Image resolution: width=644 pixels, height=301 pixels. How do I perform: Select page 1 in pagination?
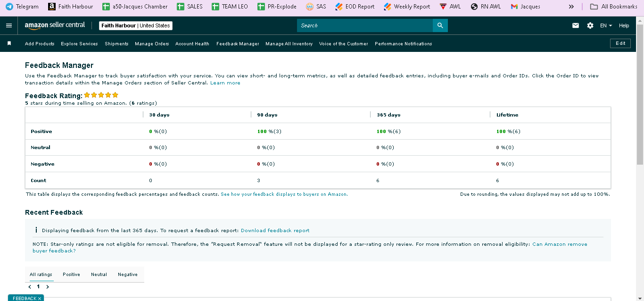coord(39,287)
